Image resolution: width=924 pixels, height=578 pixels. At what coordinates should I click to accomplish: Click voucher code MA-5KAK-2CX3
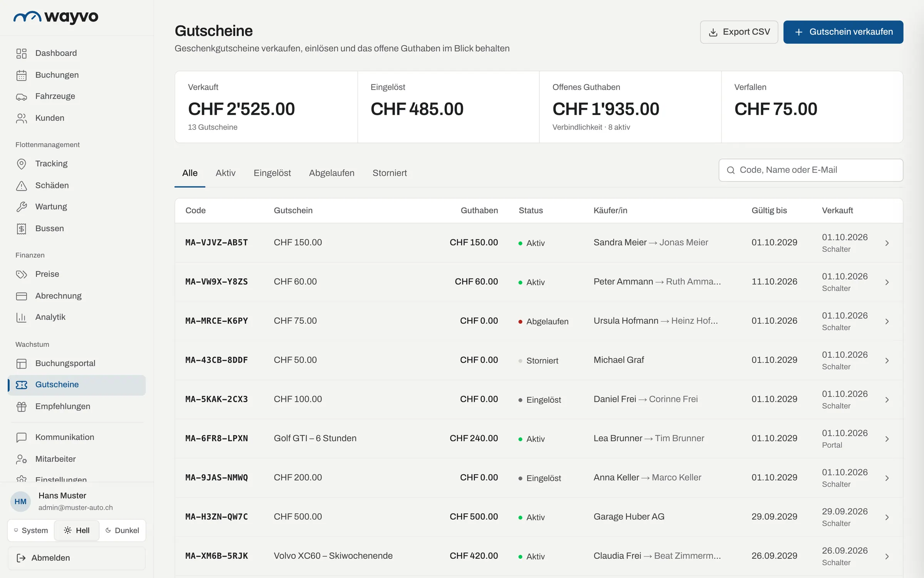click(x=217, y=399)
